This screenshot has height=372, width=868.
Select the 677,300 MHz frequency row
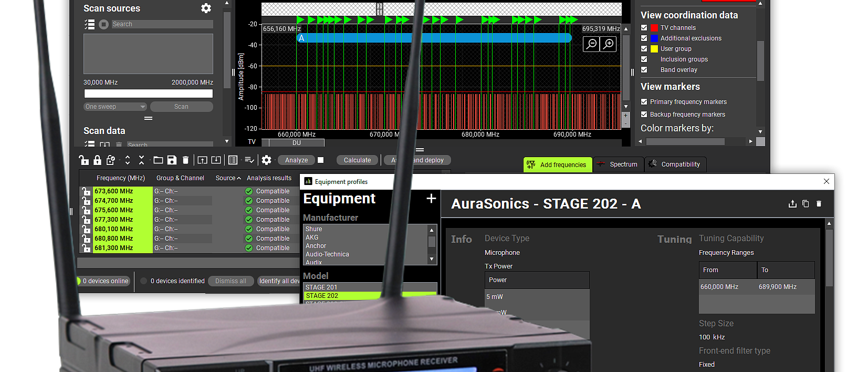pyautogui.click(x=189, y=220)
